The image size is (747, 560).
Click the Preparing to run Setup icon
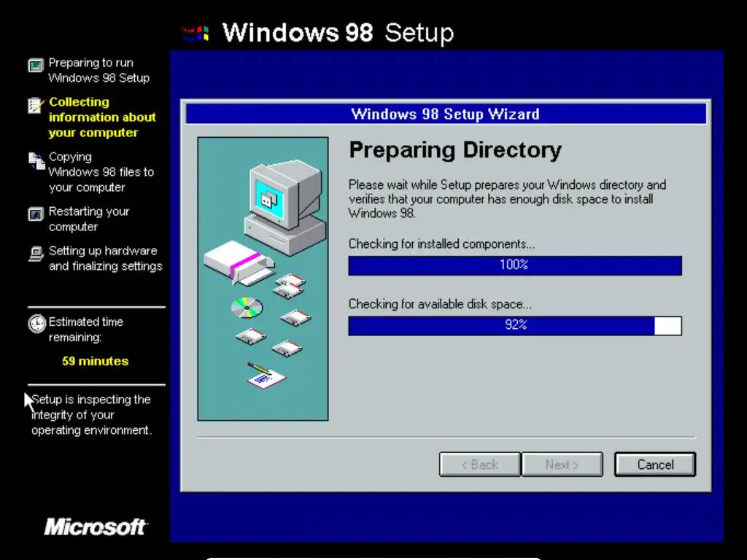[x=36, y=65]
